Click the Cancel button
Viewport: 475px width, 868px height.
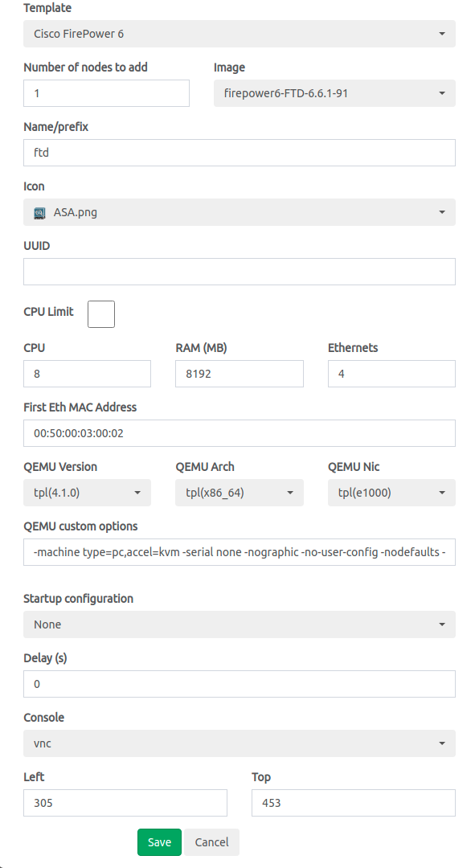211,842
